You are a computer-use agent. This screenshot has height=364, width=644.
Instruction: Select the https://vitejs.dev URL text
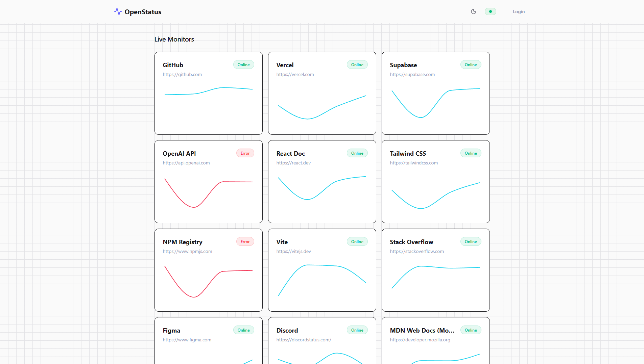pos(294,251)
